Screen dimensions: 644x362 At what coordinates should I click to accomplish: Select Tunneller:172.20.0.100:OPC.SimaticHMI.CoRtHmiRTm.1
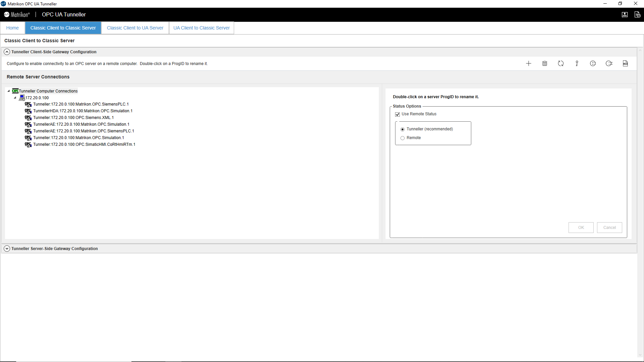tap(84, 144)
